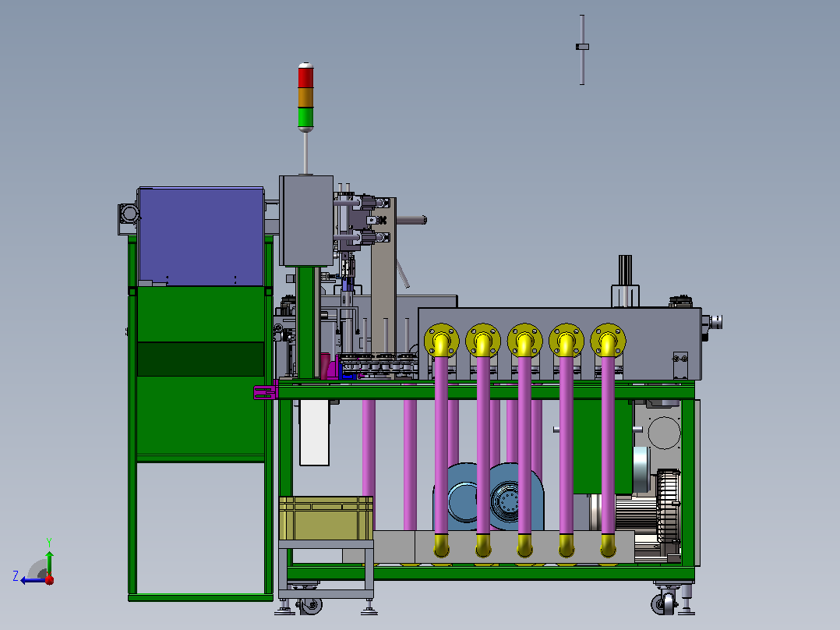The width and height of the screenshot is (840, 630).
Task: Select the horizontal gray shaft beside the tan plate
Action: tap(411, 219)
